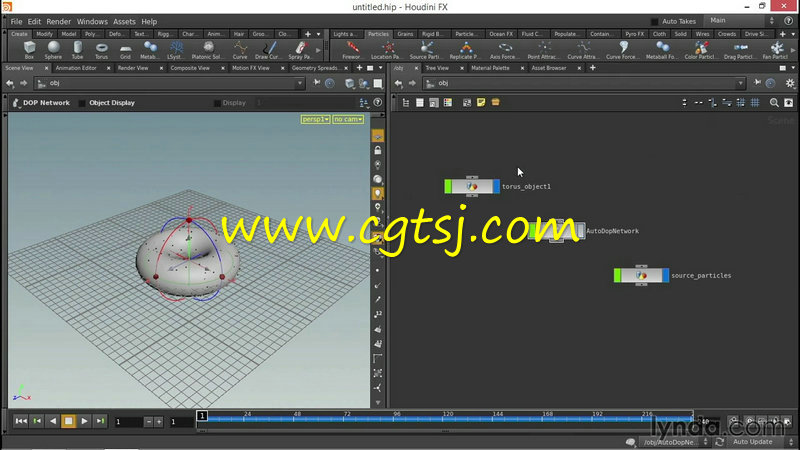The width and height of the screenshot is (800, 450).
Task: Select the Axis Force tool
Action: point(504,50)
